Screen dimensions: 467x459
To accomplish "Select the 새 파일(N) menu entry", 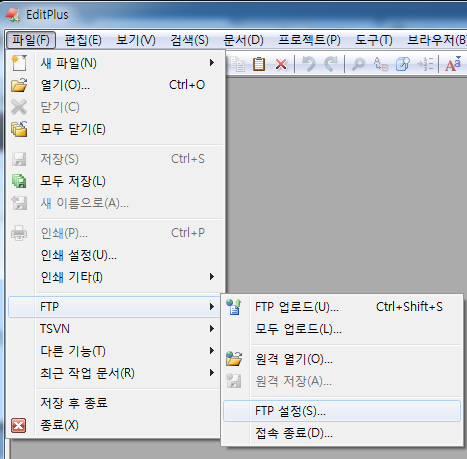I will [114, 63].
